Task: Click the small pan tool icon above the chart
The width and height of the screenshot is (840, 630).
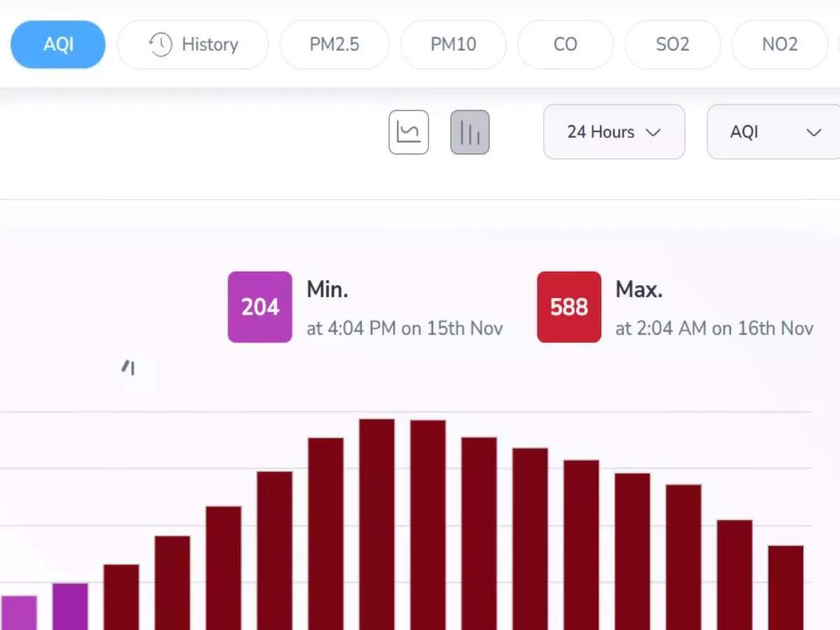Action: tap(129, 367)
